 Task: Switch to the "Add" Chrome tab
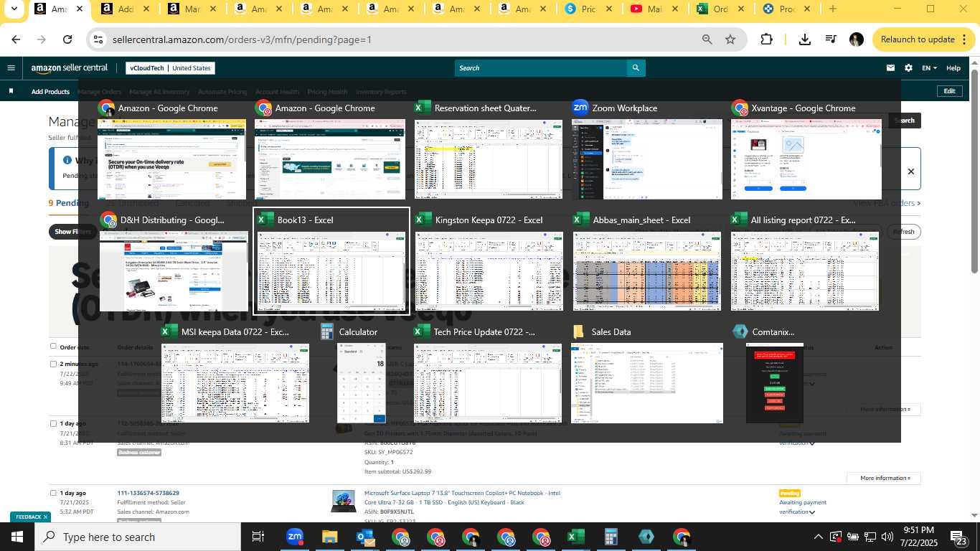125,9
